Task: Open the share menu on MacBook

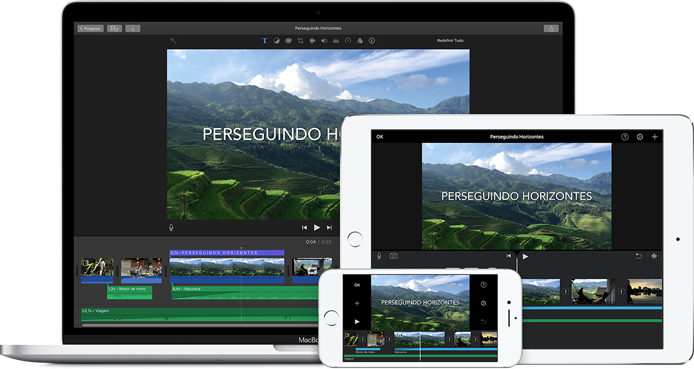Action: click(x=551, y=28)
